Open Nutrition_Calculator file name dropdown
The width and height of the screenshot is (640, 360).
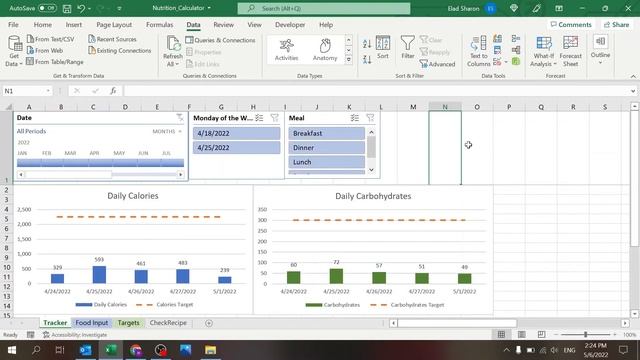tap(209, 8)
